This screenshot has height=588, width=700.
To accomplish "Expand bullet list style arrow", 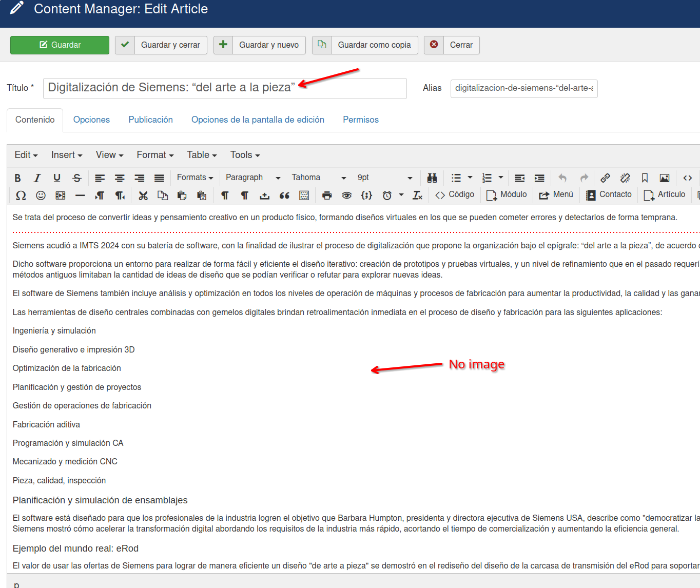I will point(470,178).
